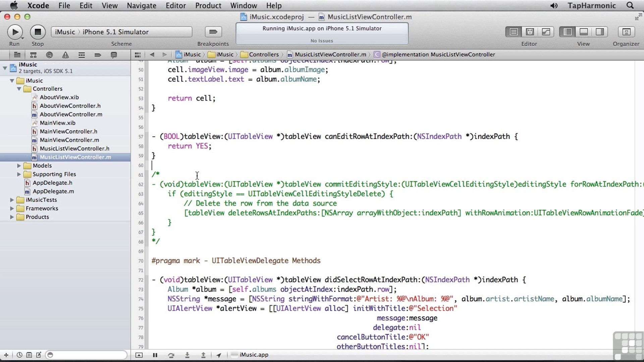This screenshot has width=644, height=362.
Task: Show the Search navigator
Action: (x=49, y=55)
